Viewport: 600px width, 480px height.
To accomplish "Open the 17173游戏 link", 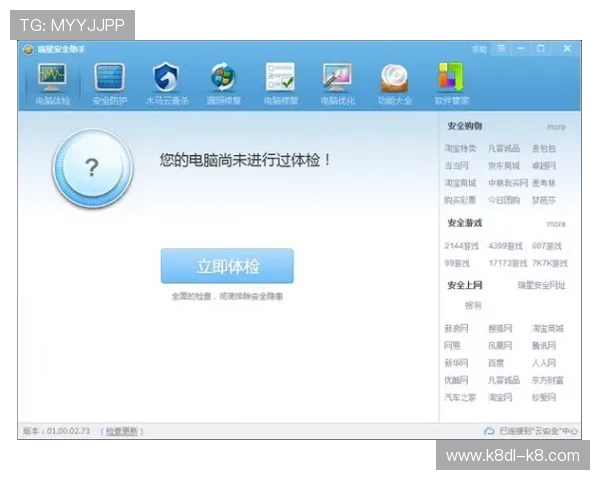I will pos(508,263).
